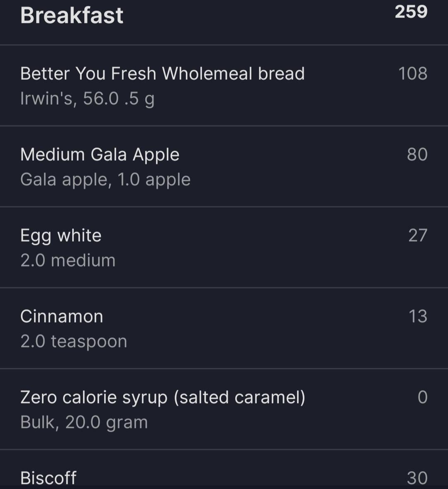Click the 2.0 teaspoon serving text
Screen dimensions: 448x489
(x=74, y=342)
